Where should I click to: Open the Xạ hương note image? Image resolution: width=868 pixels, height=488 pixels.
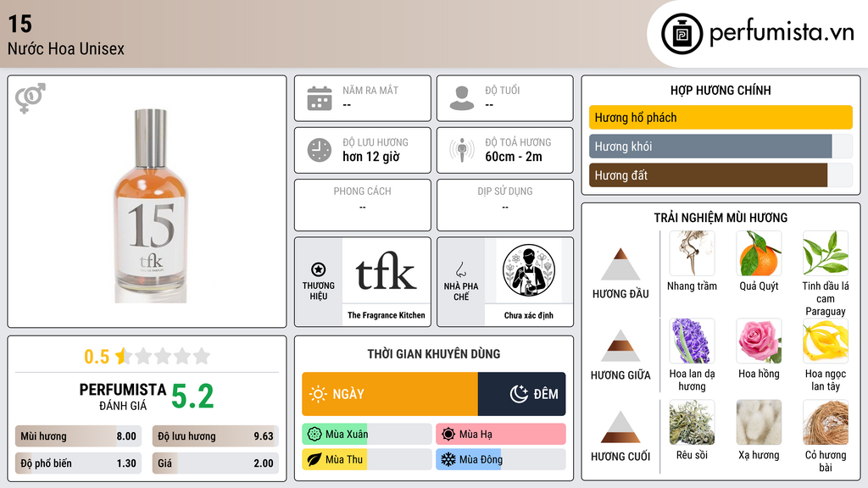pyautogui.click(x=759, y=423)
